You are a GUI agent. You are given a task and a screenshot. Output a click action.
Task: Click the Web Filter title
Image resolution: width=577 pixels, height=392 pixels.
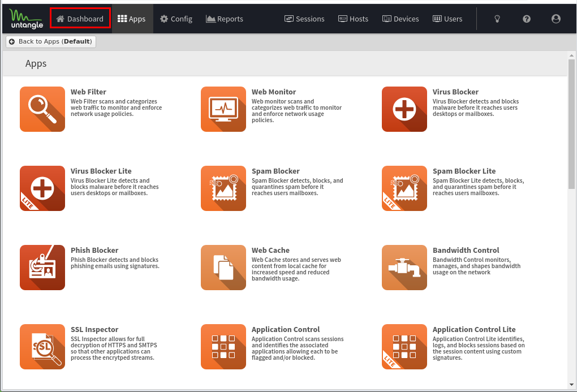click(x=88, y=92)
